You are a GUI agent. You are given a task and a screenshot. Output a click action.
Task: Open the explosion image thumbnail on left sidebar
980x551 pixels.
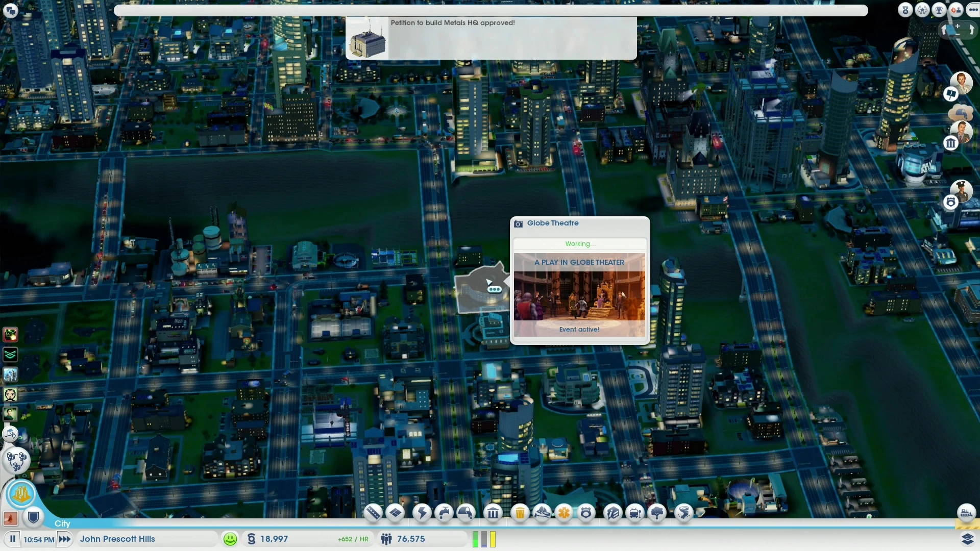10,335
